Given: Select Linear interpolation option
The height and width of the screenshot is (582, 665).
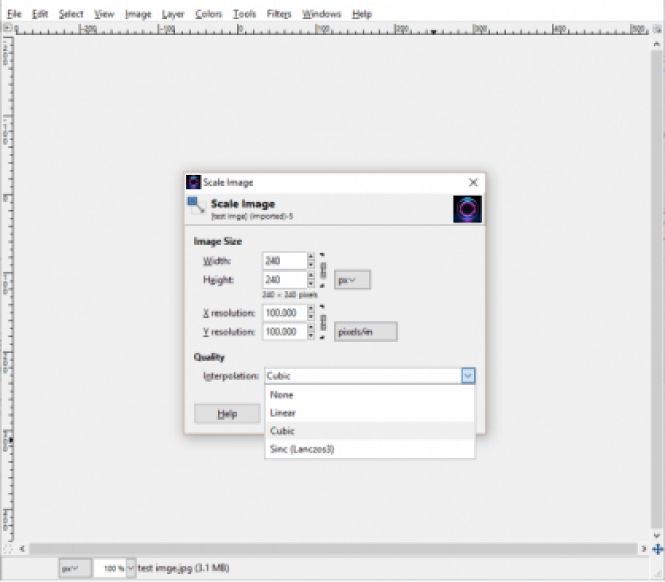Looking at the screenshot, I should [x=283, y=412].
